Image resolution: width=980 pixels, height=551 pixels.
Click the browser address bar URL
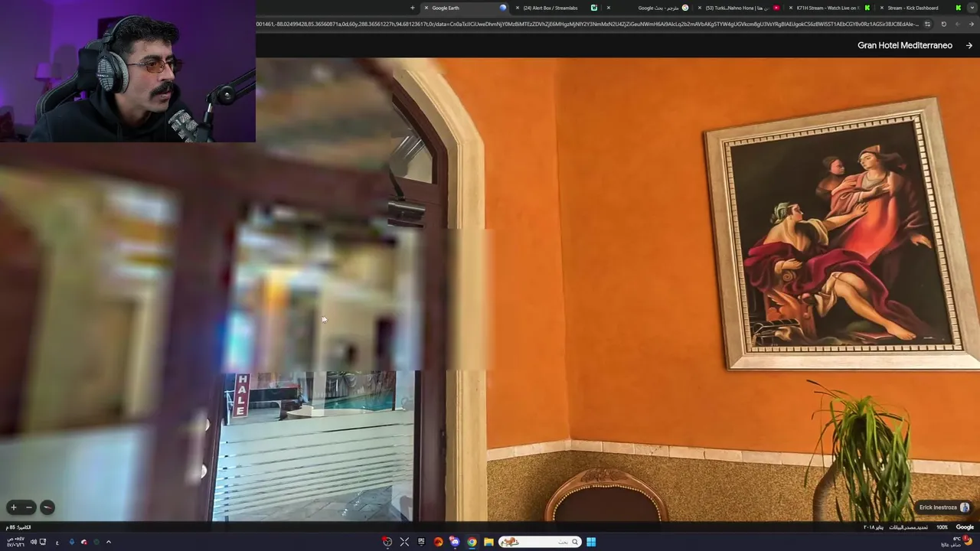click(587, 24)
